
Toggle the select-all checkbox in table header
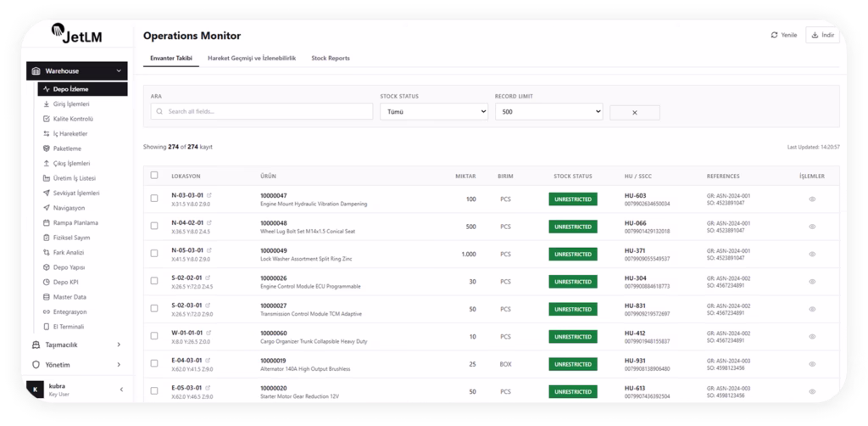click(x=153, y=176)
